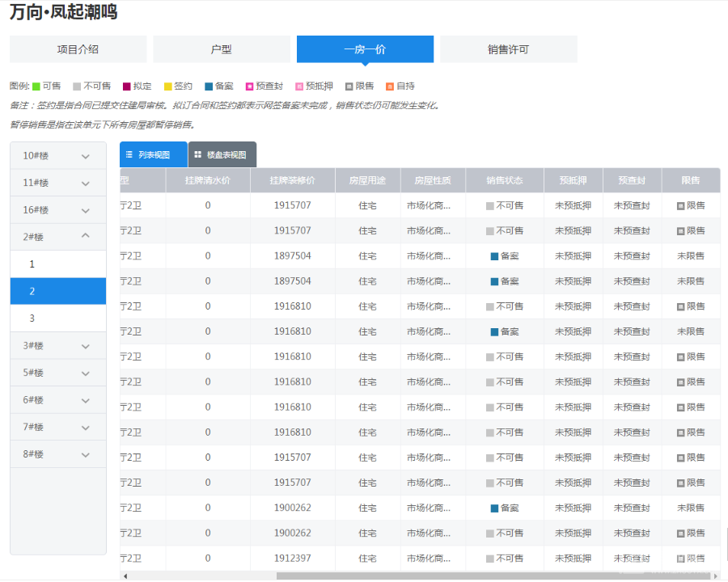Click 备案 status in first 1900262 row
The width and height of the screenshot is (728, 582).
click(505, 508)
